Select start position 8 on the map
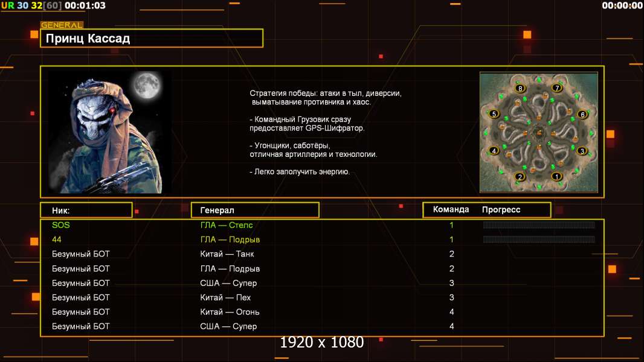This screenshot has width=644, height=362. pyautogui.click(x=520, y=88)
